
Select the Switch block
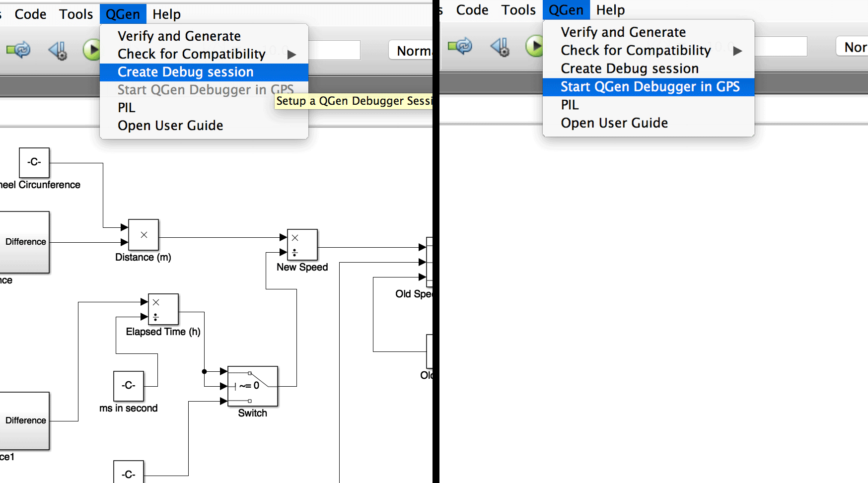point(253,386)
